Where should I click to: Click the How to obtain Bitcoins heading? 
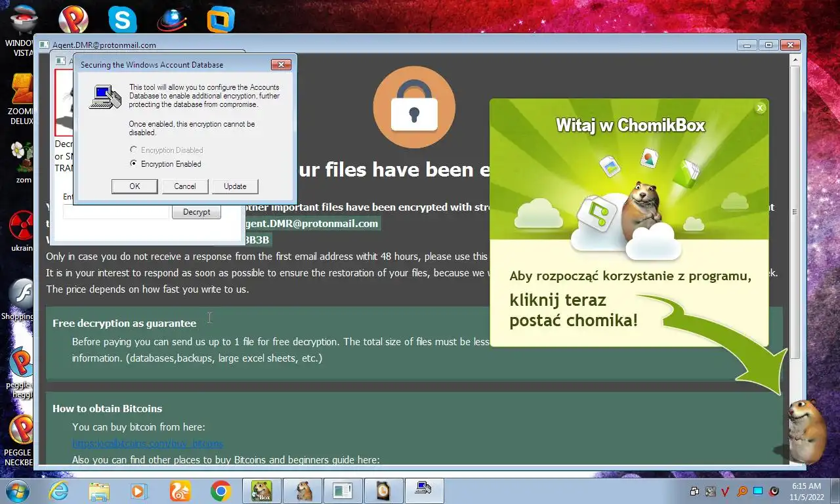click(107, 408)
